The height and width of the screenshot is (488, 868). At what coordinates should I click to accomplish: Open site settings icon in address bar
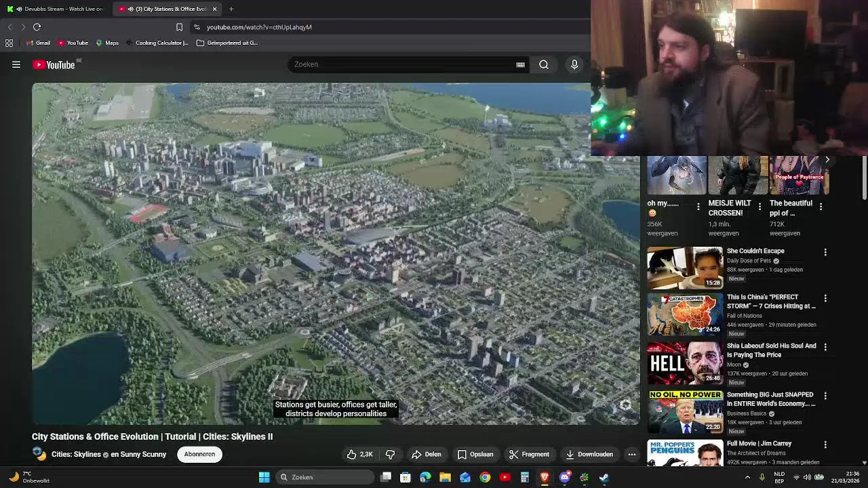(197, 27)
